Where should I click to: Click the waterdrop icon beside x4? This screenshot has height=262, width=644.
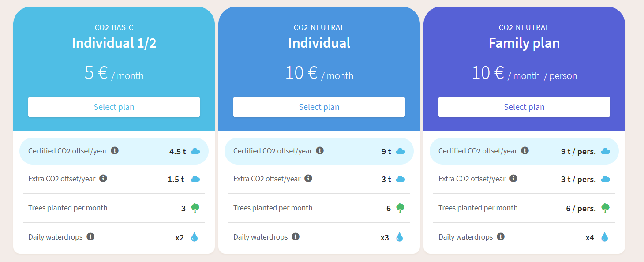(x=604, y=237)
